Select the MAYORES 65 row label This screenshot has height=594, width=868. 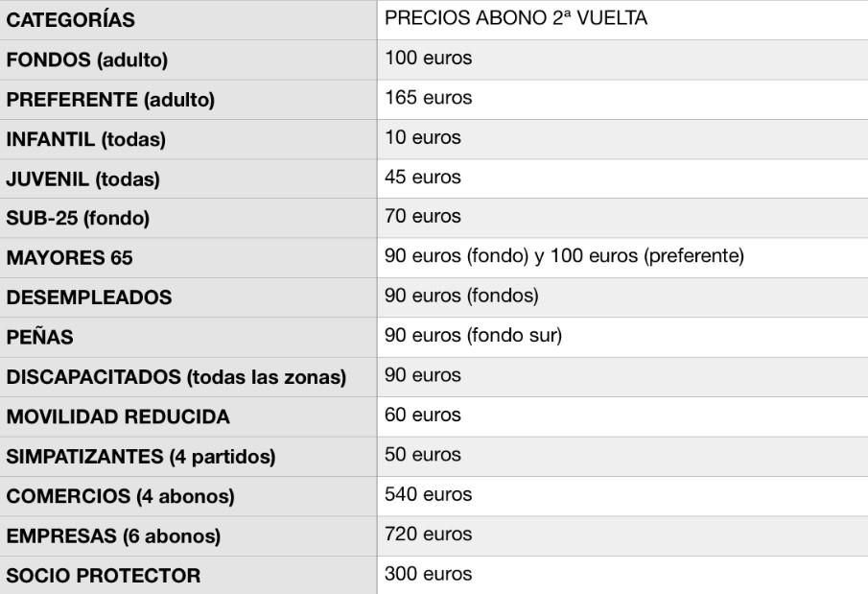point(69,258)
